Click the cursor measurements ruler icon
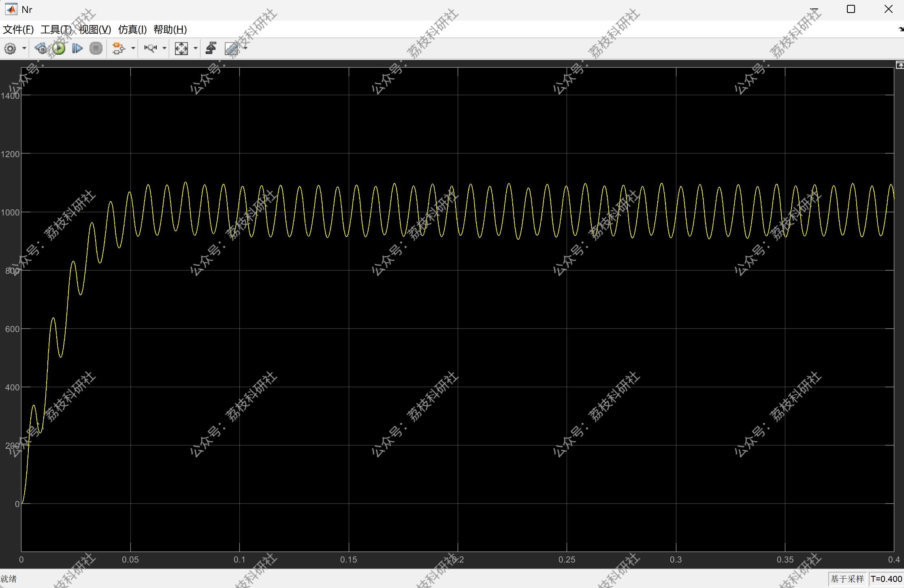 [232, 49]
